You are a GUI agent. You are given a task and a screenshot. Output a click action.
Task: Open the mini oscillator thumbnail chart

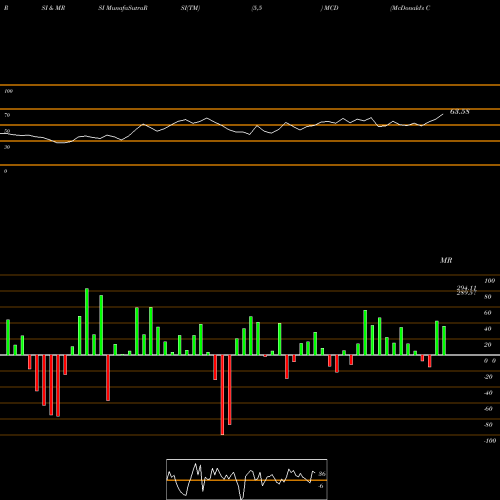[x=247, y=479]
